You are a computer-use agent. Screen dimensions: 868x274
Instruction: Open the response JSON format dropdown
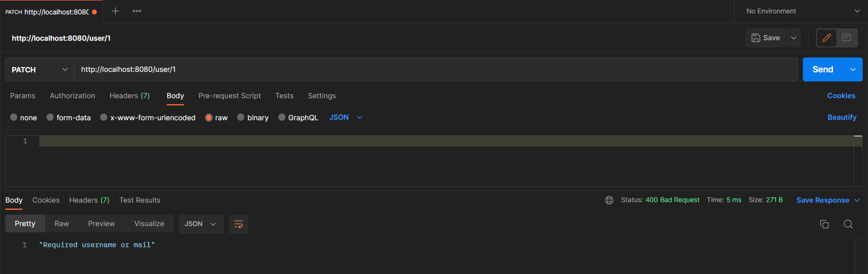pyautogui.click(x=201, y=224)
